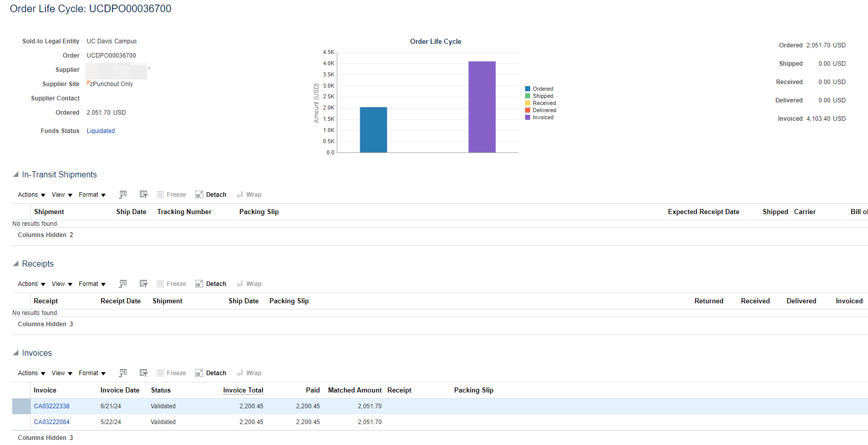Click the export-to-Excel icon in In-Transit Shipments toolbar
This screenshot has height=445, width=868.
(x=123, y=195)
